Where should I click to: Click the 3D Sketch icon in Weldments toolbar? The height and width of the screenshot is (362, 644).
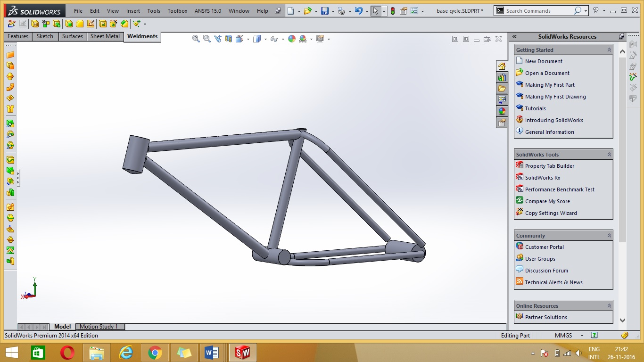click(12, 24)
